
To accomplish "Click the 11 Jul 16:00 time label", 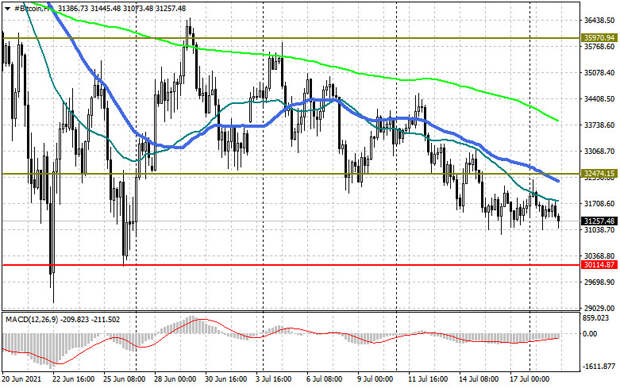I will click(428, 379).
